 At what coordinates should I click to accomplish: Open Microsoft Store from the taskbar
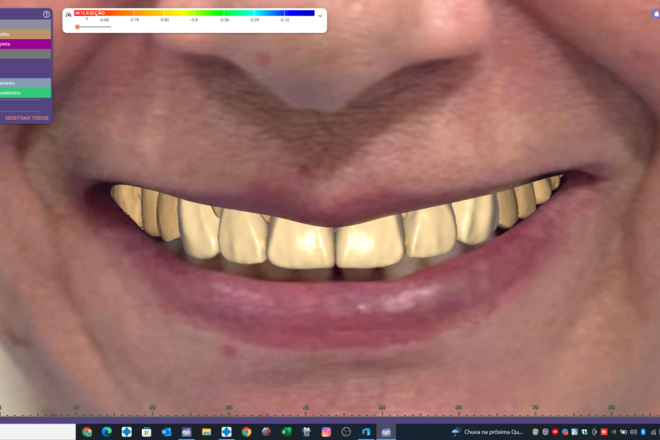(146, 432)
